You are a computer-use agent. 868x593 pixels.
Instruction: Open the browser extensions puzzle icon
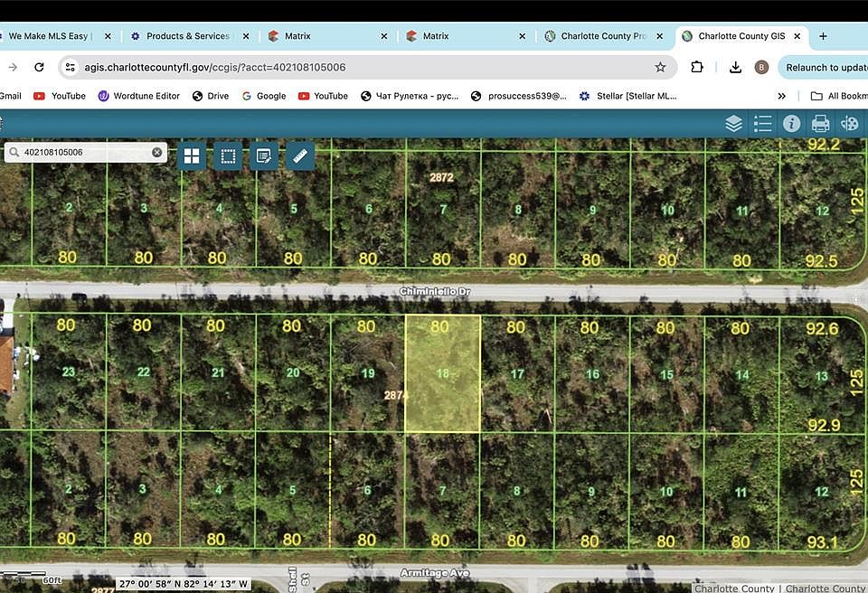697,67
